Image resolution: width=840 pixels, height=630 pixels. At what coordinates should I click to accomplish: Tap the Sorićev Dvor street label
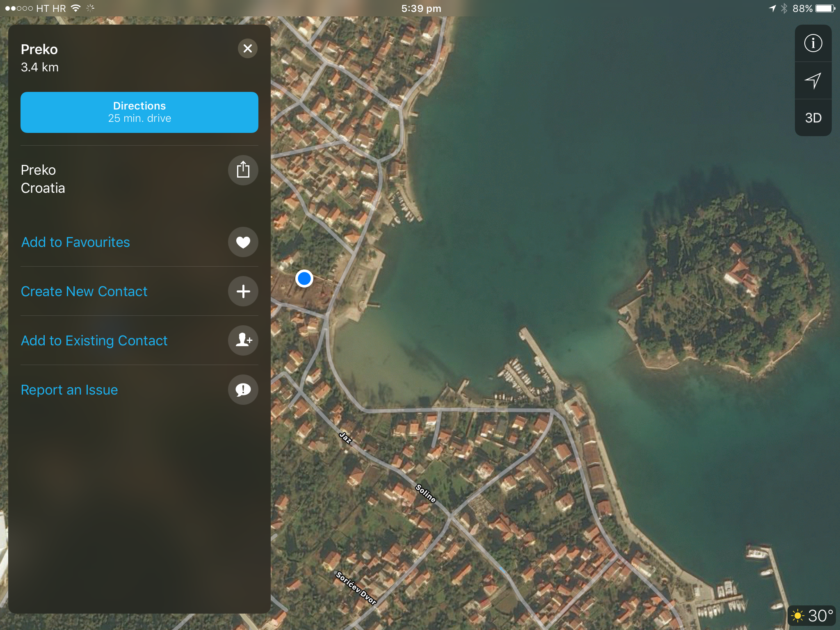pos(356,588)
